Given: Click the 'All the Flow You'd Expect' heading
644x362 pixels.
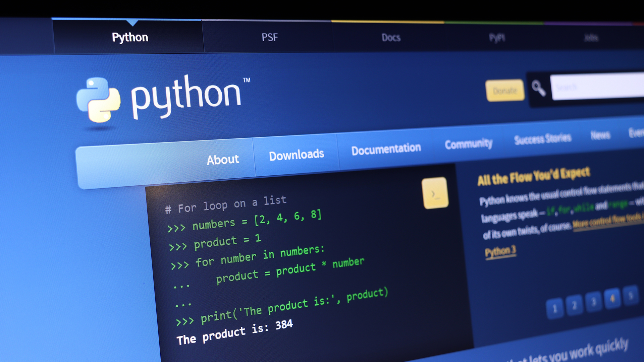Looking at the screenshot, I should 534,176.
